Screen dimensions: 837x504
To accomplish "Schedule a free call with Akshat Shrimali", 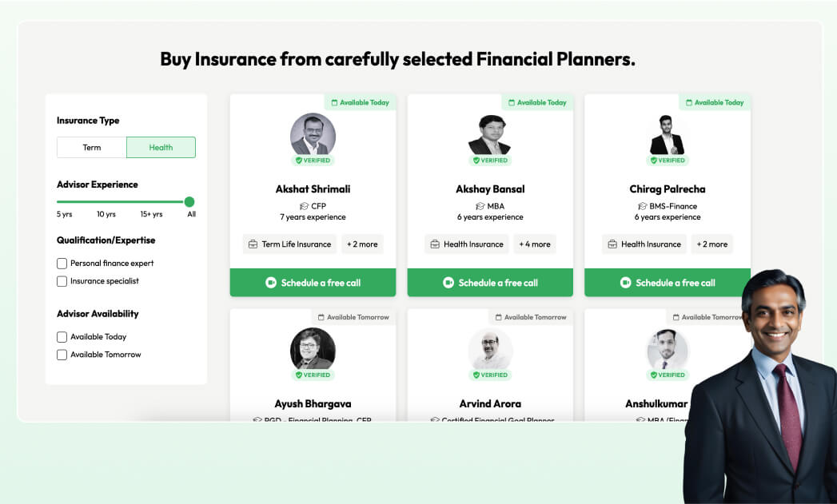I will click(313, 283).
